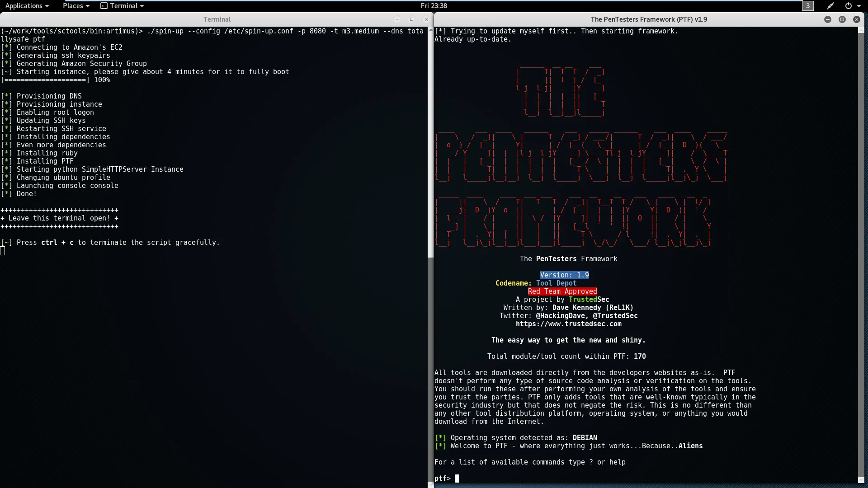Click 'For a list of available commands' line
Viewport: 868px width, 488px height.
[530, 462]
